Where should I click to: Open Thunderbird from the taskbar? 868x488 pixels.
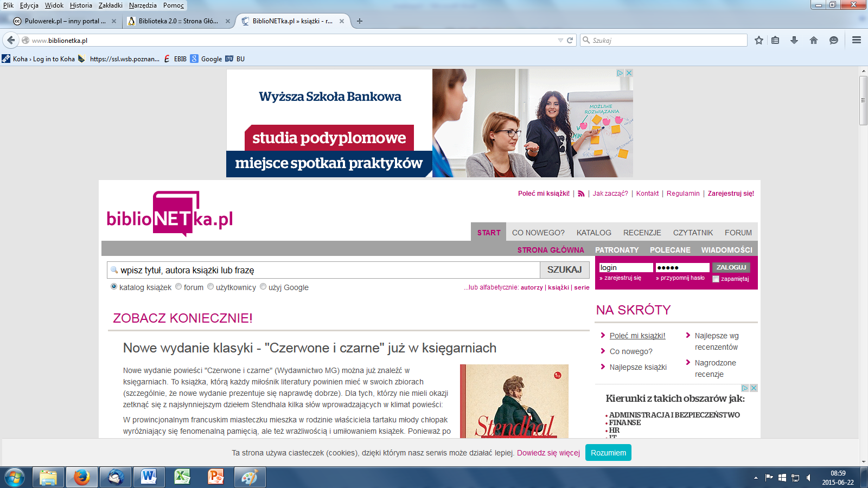[116, 477]
